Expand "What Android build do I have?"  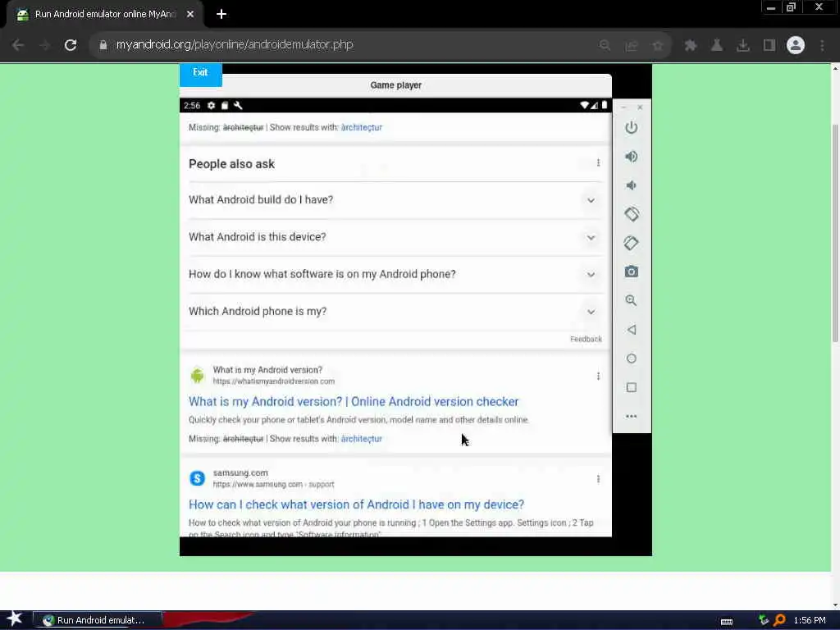click(395, 200)
